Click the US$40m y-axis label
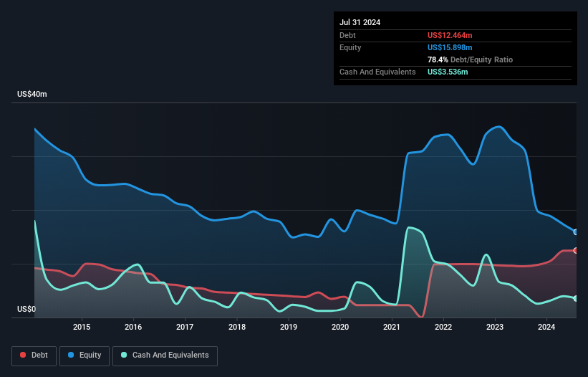The image size is (588, 377). pos(32,95)
